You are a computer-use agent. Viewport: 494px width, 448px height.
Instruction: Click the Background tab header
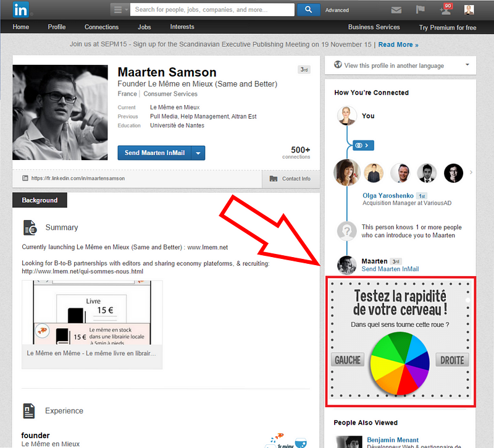pos(40,200)
